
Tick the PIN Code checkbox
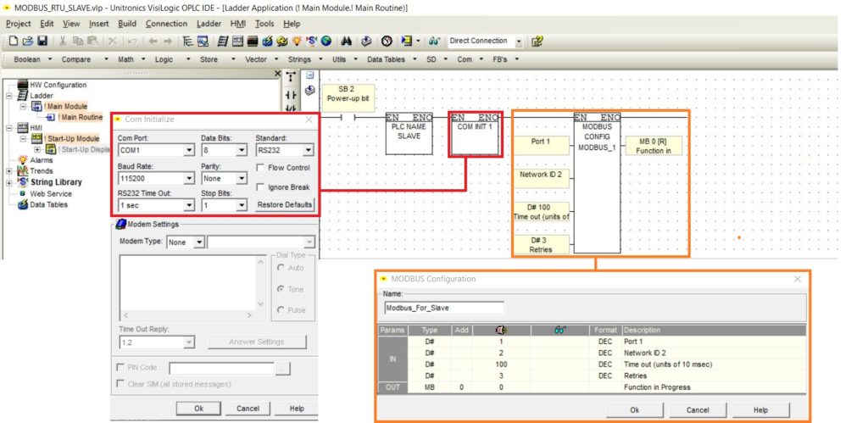pyautogui.click(x=120, y=367)
